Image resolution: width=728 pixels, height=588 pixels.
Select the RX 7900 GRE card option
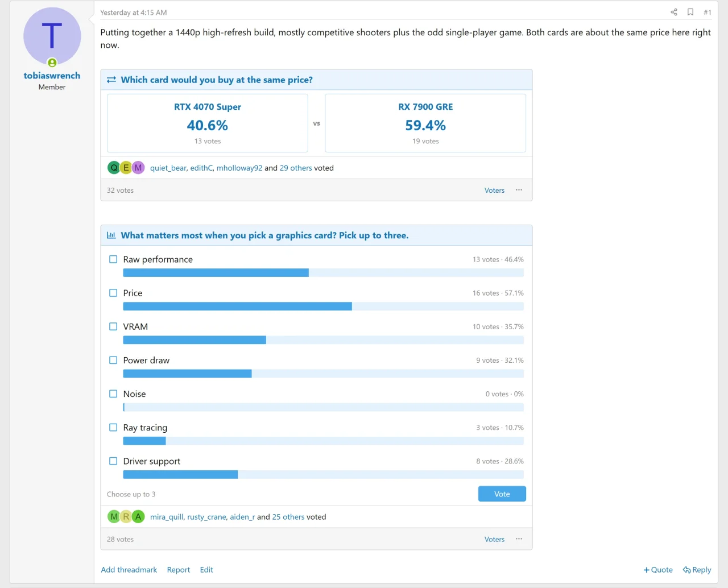pyautogui.click(x=425, y=123)
